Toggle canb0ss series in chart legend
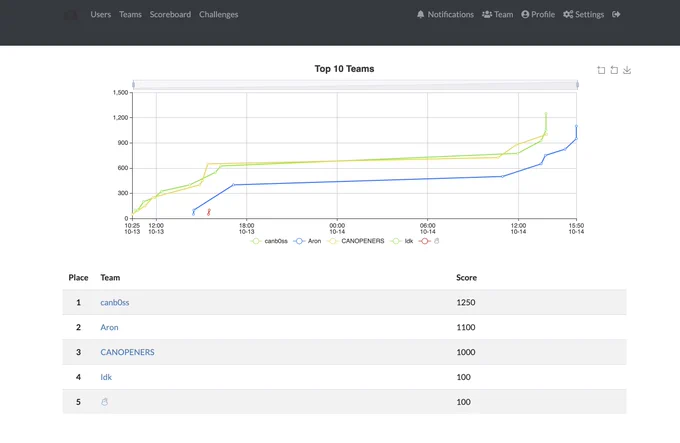This screenshot has width=680, height=443. coord(269,241)
